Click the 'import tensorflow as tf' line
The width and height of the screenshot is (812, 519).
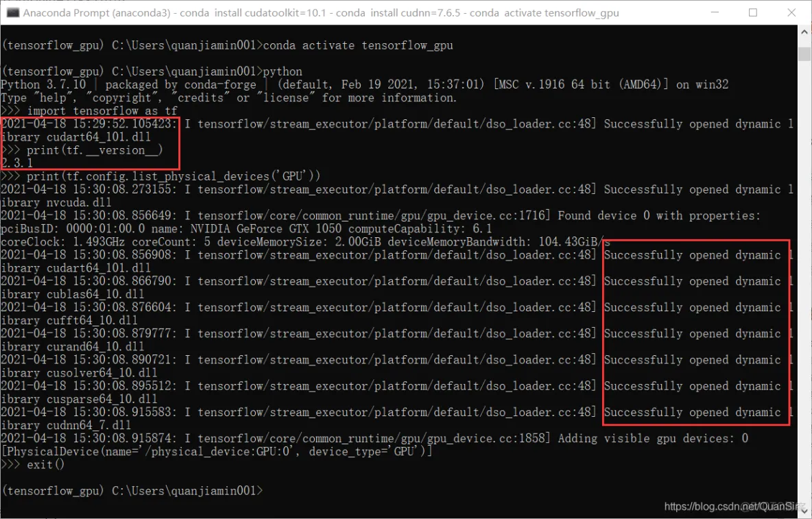click(x=89, y=111)
